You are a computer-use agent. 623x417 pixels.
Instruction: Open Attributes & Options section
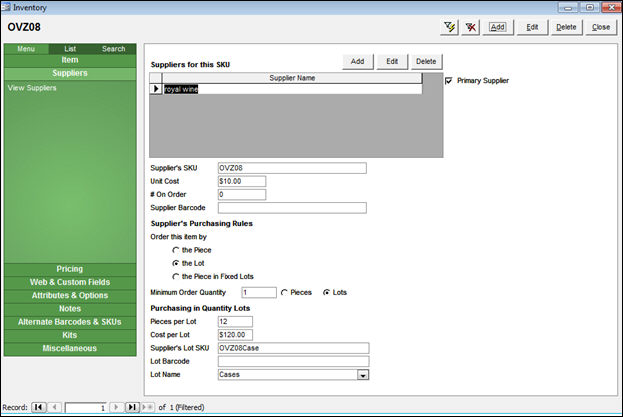70,295
